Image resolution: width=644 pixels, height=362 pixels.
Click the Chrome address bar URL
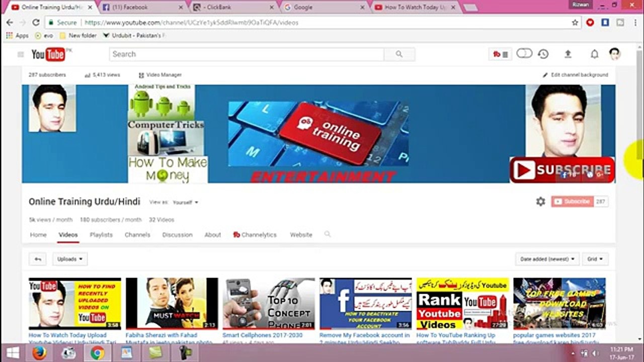191,23
